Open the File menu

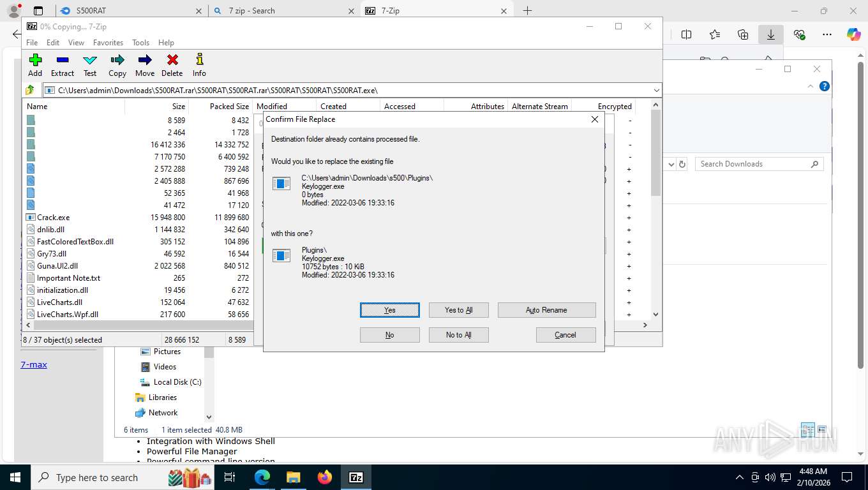click(x=32, y=43)
